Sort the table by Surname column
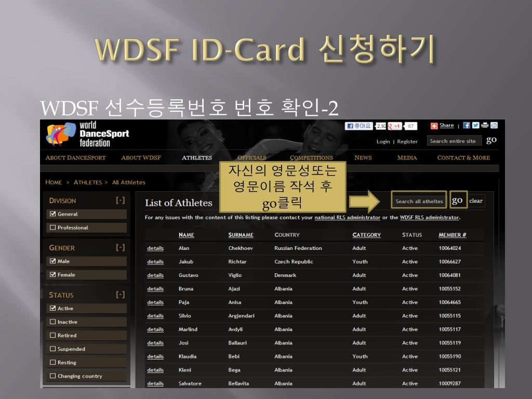Viewport: 532px width, 399px height. tap(241, 235)
